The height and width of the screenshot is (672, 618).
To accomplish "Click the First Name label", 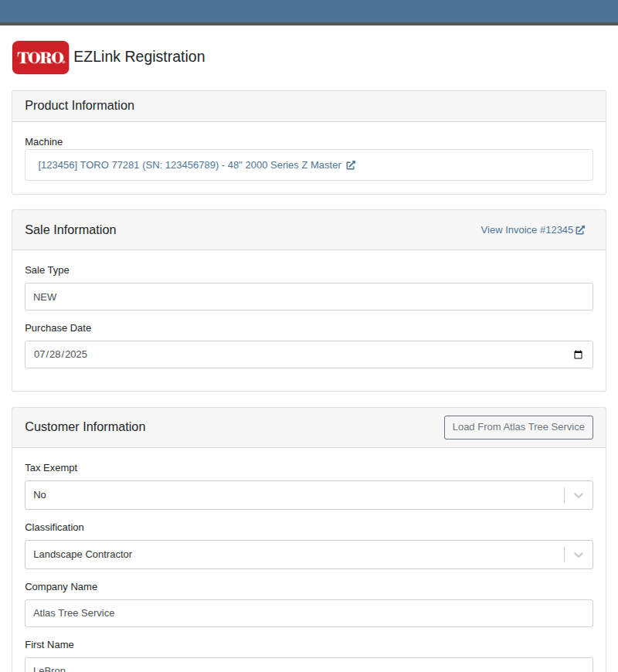I will pyautogui.click(x=49, y=644).
